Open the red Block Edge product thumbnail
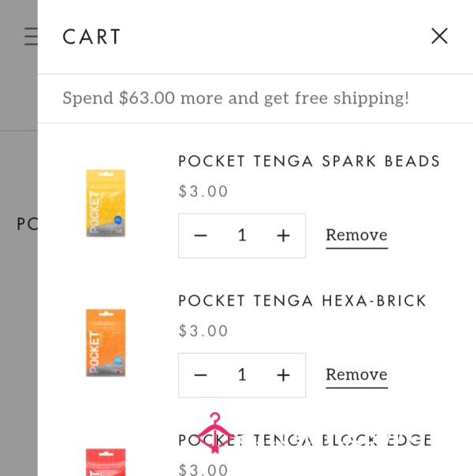Image resolution: width=473 pixels, height=476 pixels. tap(106, 462)
